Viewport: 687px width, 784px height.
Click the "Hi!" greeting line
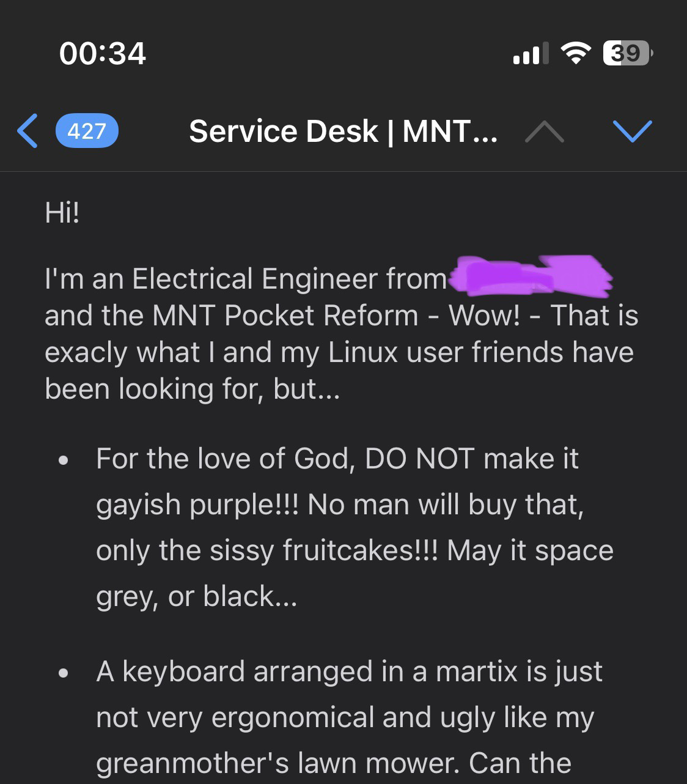(62, 213)
